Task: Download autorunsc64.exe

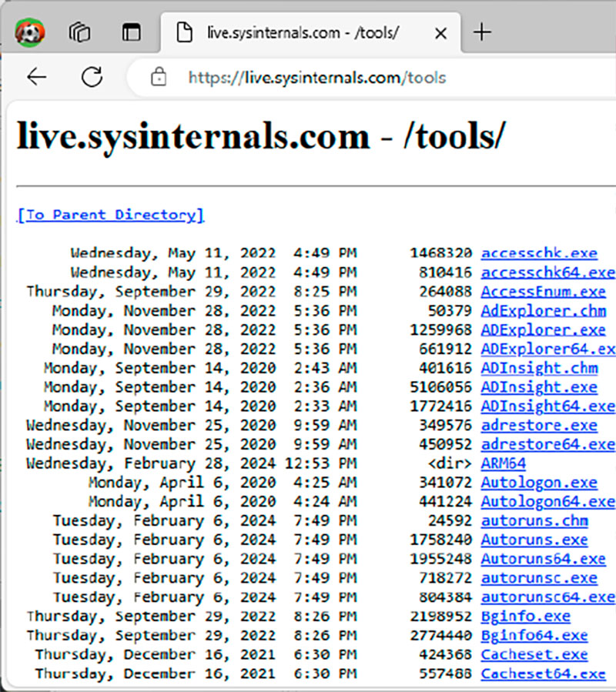Action: pyautogui.click(x=548, y=597)
